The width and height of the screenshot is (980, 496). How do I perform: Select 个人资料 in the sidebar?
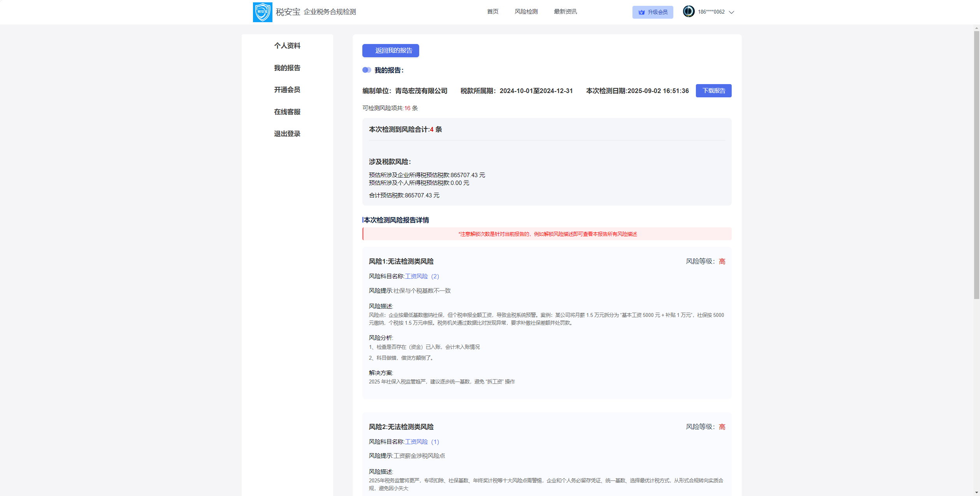(287, 46)
